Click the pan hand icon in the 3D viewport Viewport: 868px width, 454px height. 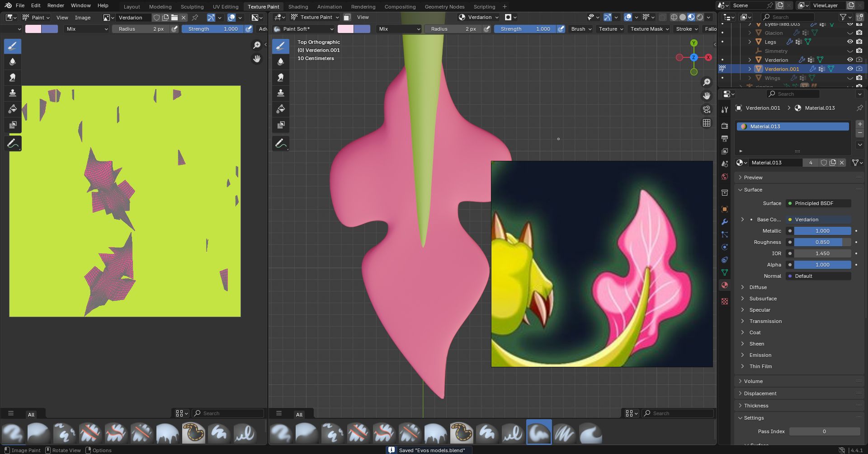[707, 96]
